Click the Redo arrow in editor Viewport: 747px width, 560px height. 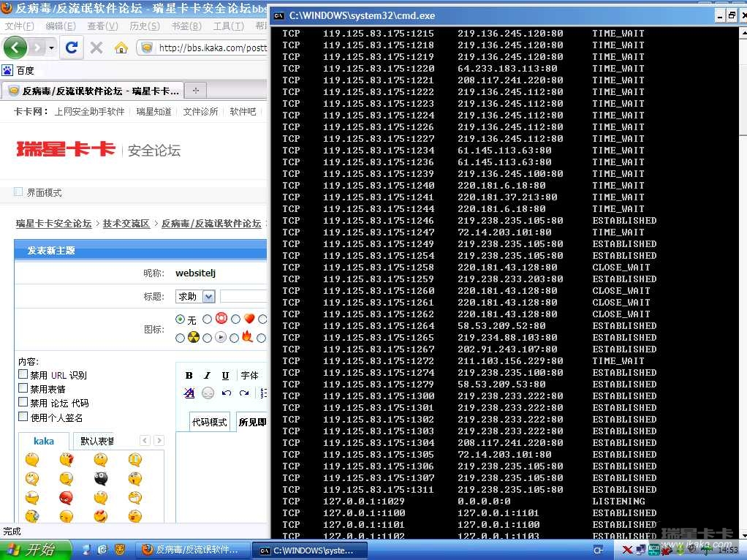[244, 393]
